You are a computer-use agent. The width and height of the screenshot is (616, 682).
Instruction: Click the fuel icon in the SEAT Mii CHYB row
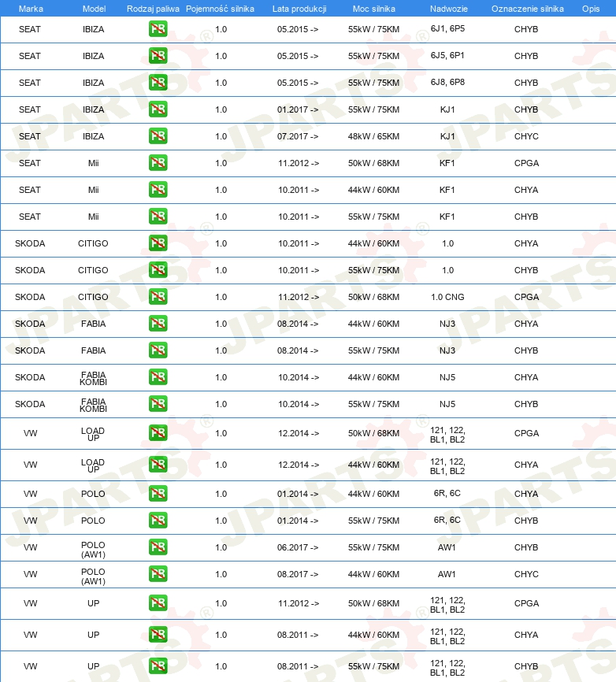click(x=158, y=216)
